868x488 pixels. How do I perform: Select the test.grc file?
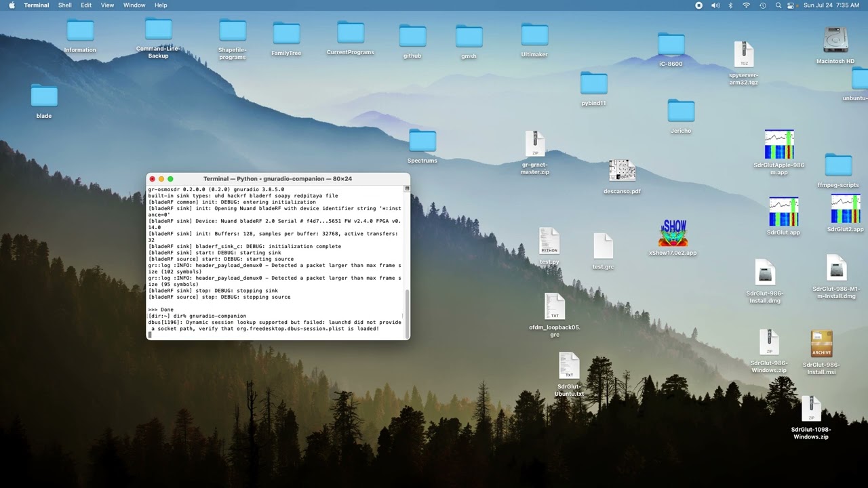pos(603,247)
